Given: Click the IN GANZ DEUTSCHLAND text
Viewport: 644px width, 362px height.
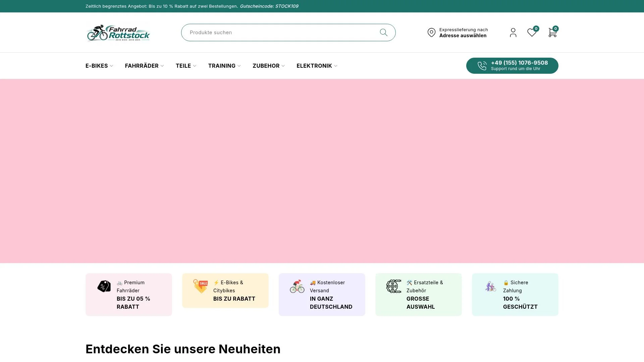Looking at the screenshot, I should [x=331, y=303].
